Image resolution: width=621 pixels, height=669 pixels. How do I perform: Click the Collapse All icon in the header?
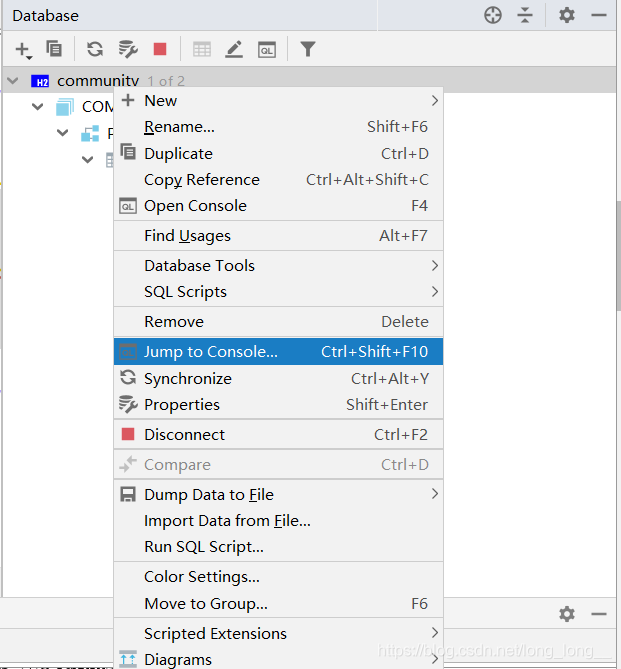[x=525, y=15]
